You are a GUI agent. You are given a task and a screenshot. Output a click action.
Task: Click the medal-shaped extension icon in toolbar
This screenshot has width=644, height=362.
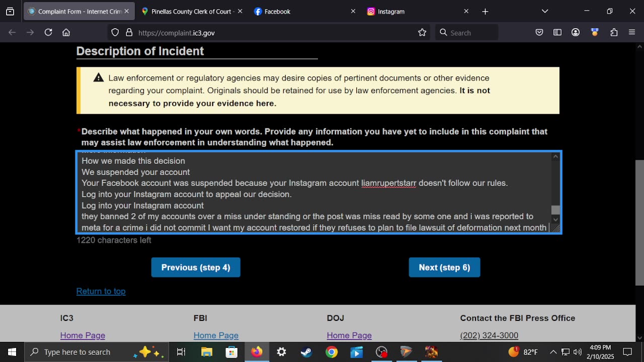tap(595, 32)
